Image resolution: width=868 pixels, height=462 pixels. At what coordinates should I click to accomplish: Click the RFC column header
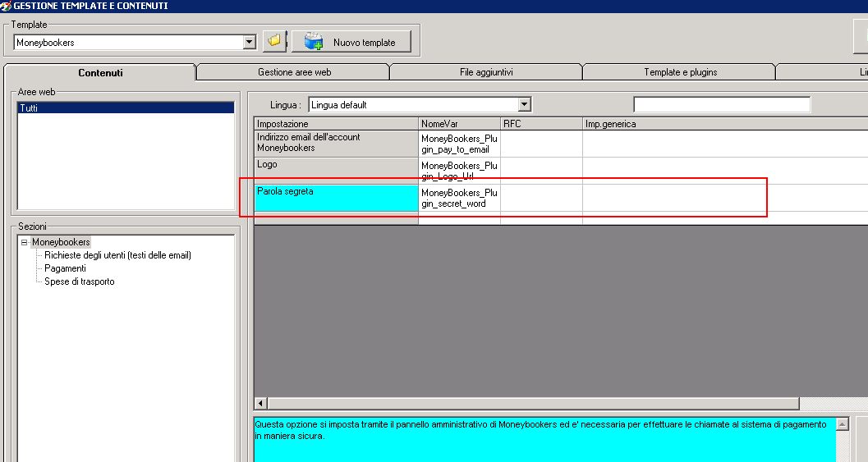[x=541, y=123]
